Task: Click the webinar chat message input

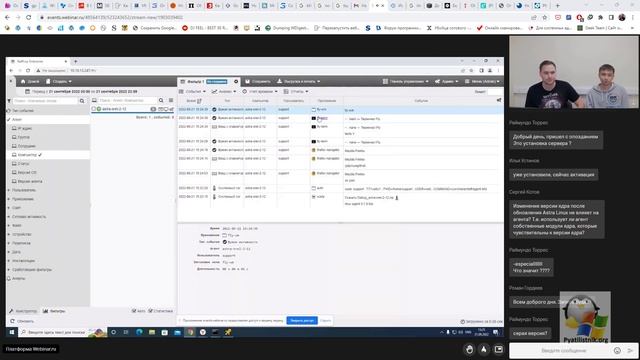Action: 563,351
